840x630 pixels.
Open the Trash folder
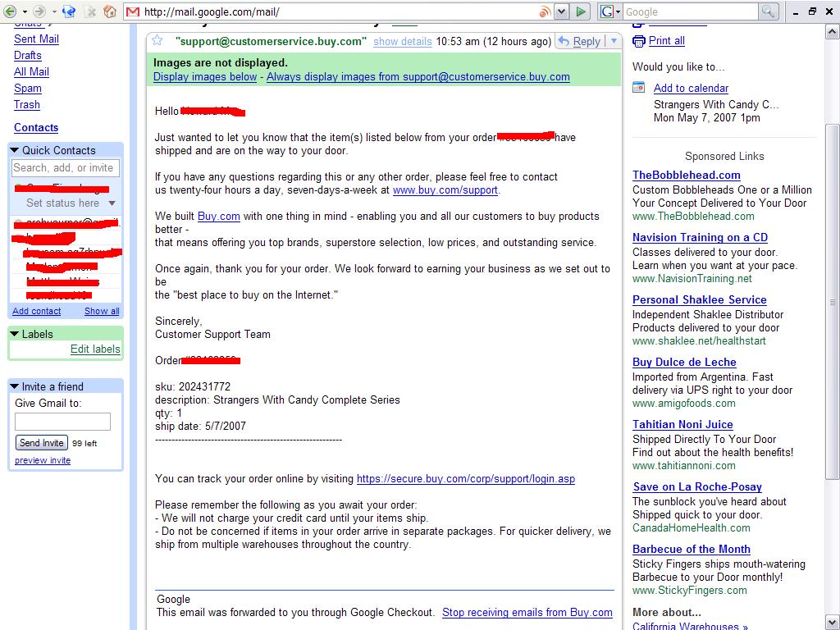click(x=27, y=104)
